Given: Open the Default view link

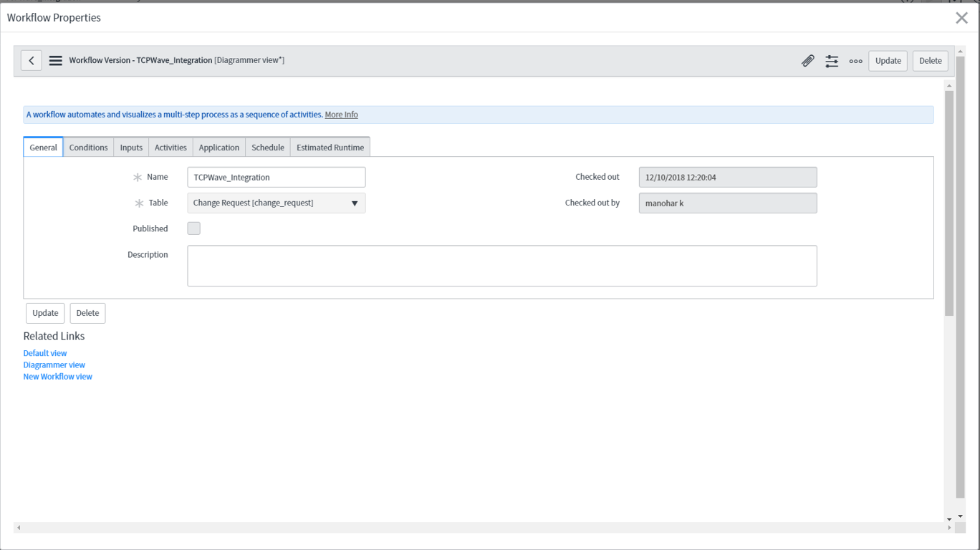Looking at the screenshot, I should point(44,352).
